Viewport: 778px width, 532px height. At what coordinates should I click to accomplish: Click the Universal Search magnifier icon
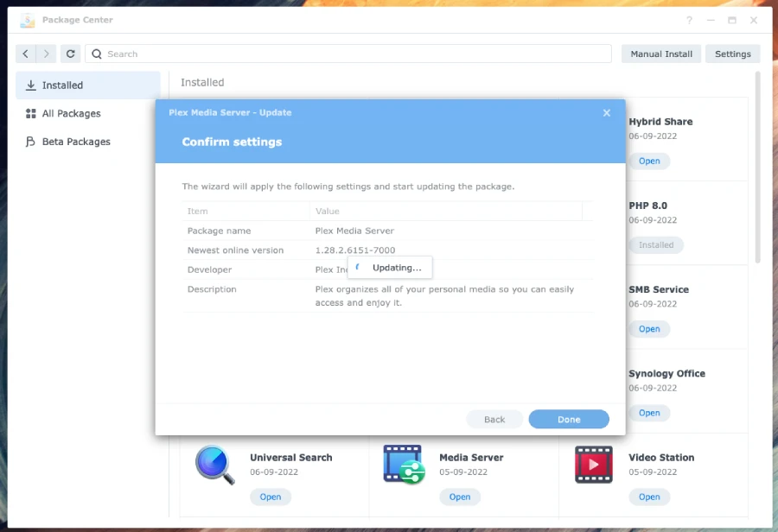click(x=215, y=465)
